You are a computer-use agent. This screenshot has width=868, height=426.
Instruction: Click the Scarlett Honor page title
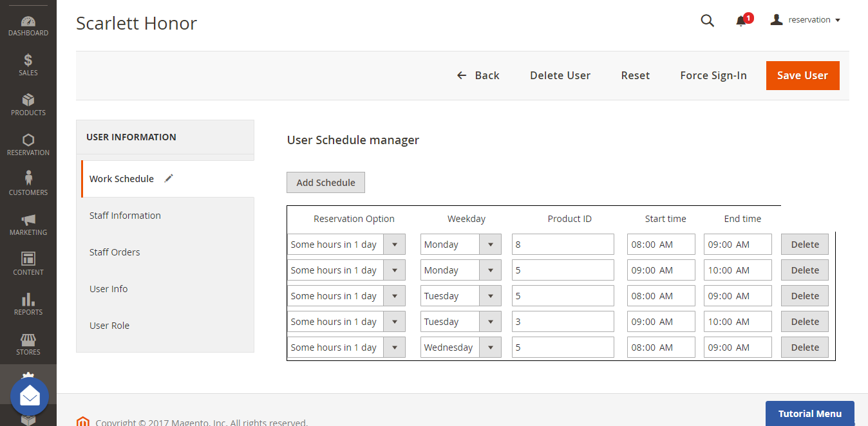click(137, 23)
